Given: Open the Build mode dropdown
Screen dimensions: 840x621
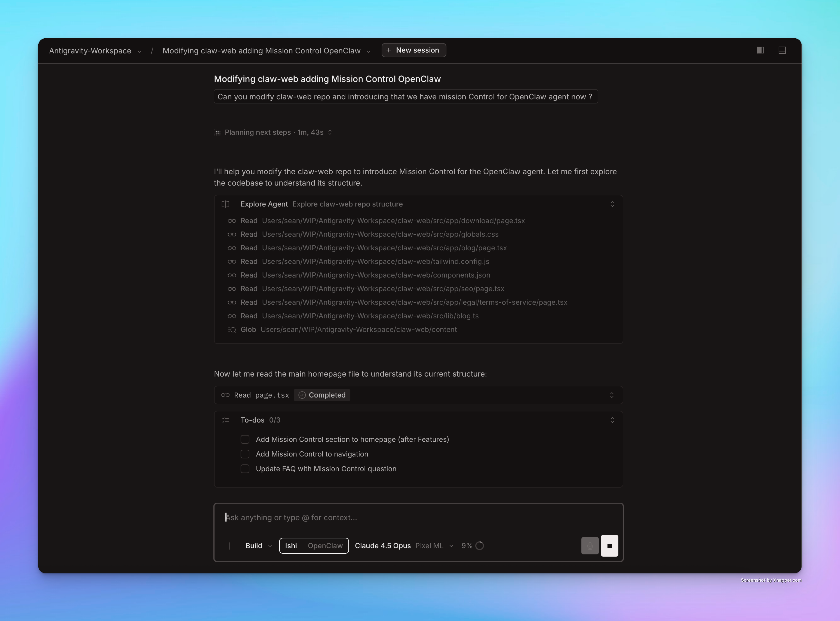Looking at the screenshot, I should (258, 545).
